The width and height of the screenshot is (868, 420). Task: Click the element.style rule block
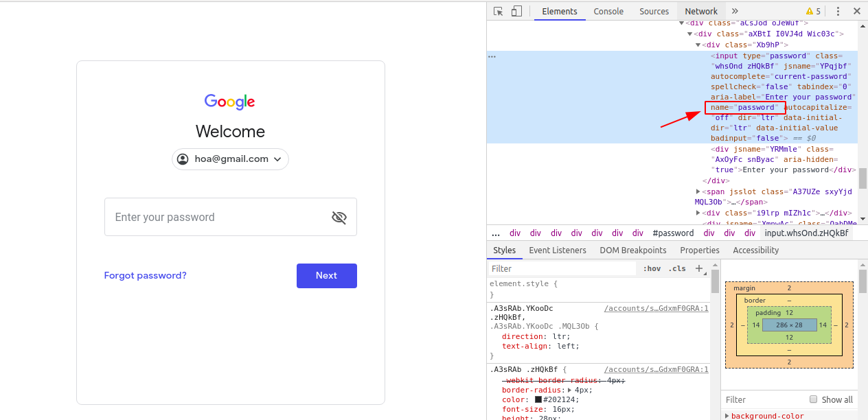point(599,289)
